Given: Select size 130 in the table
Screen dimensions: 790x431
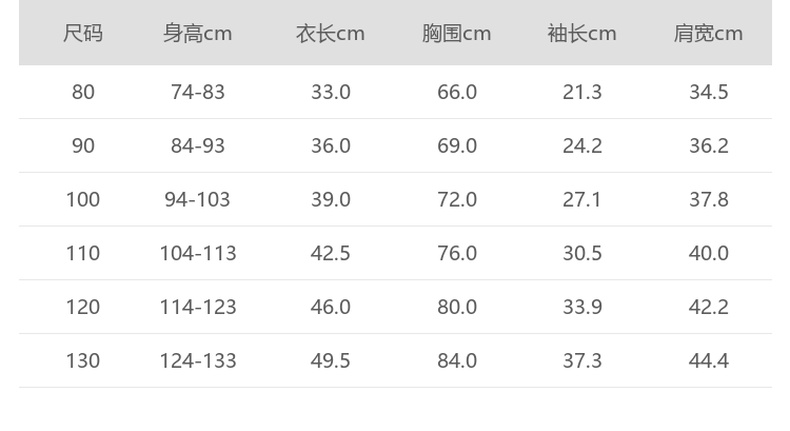Looking at the screenshot, I should point(83,360).
